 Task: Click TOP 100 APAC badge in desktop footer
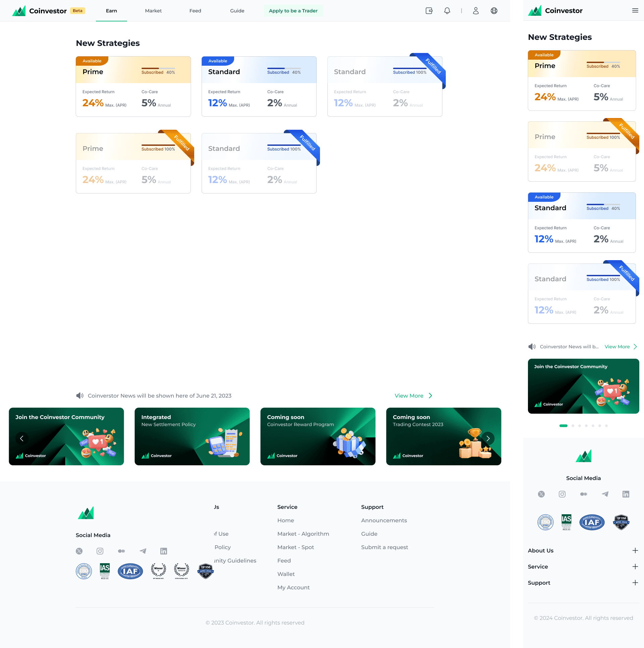click(x=205, y=571)
